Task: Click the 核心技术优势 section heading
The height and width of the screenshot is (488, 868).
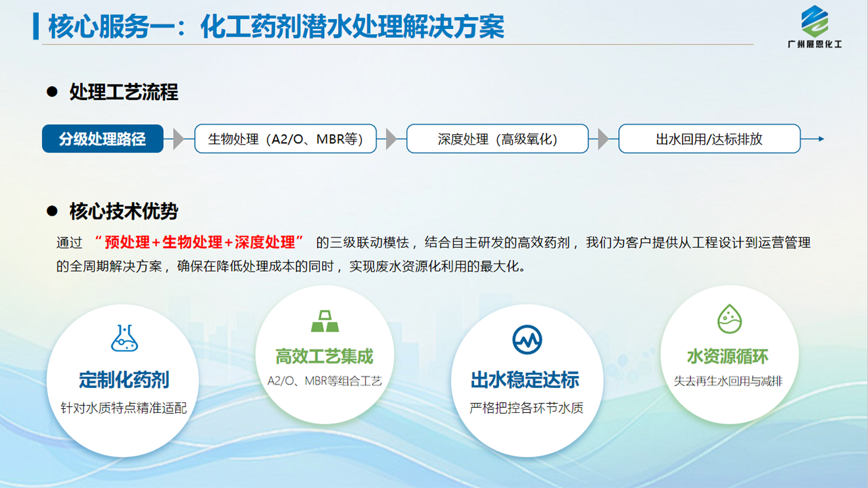Action: point(124,212)
